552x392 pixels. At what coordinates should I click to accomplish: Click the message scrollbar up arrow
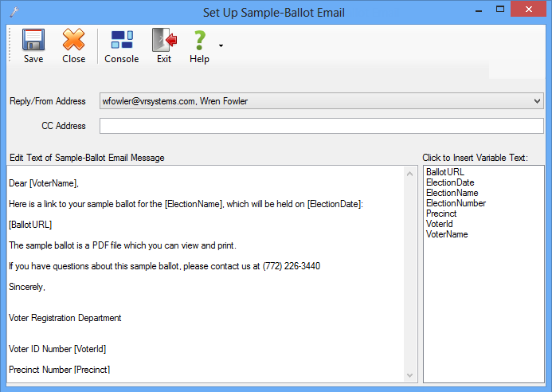(x=409, y=174)
